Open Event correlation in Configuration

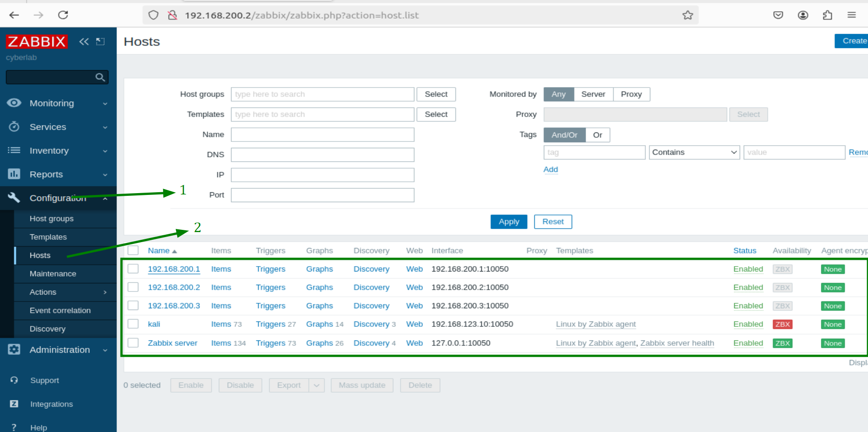pyautogui.click(x=65, y=311)
